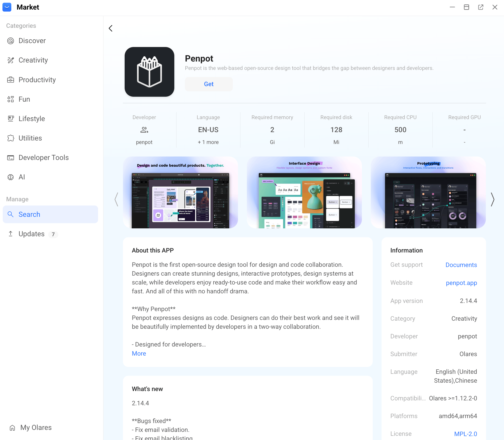
Task: Click the Search magnifier icon
Action: pos(11,214)
